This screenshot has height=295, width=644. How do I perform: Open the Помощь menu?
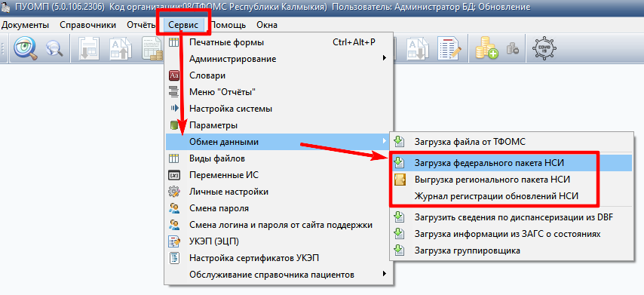coord(228,25)
